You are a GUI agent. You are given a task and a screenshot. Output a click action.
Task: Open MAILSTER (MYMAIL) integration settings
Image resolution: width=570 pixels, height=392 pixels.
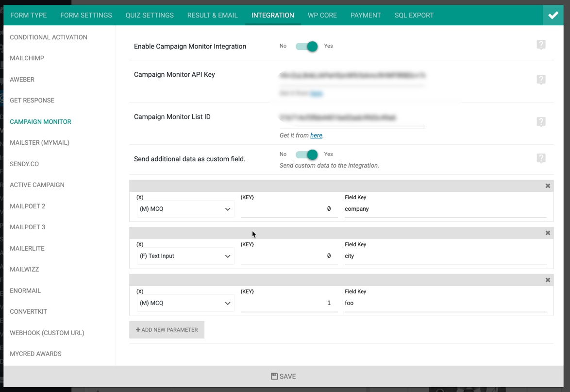pos(40,142)
